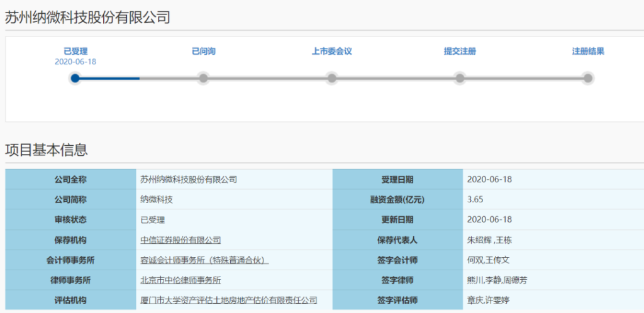Click the 受理日期 value 2020-06-18

(x=489, y=179)
